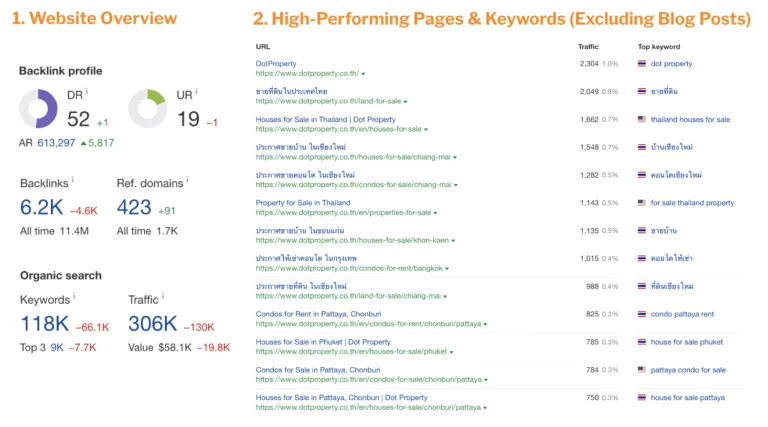Image resolution: width=768 pixels, height=427 pixels.
Task: Click the traffic value 825
Action: point(592,314)
